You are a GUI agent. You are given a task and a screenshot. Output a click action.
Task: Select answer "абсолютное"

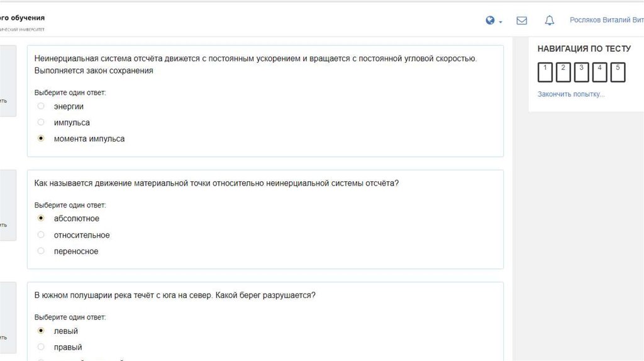41,218
